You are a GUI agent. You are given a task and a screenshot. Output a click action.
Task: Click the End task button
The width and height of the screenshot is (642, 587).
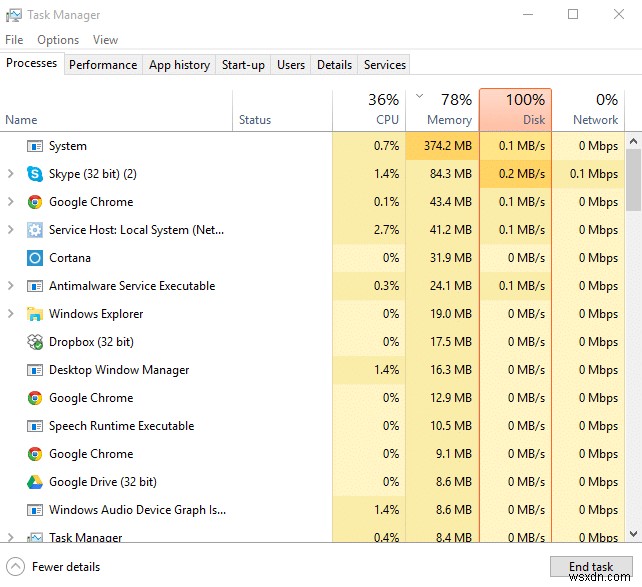(x=591, y=567)
